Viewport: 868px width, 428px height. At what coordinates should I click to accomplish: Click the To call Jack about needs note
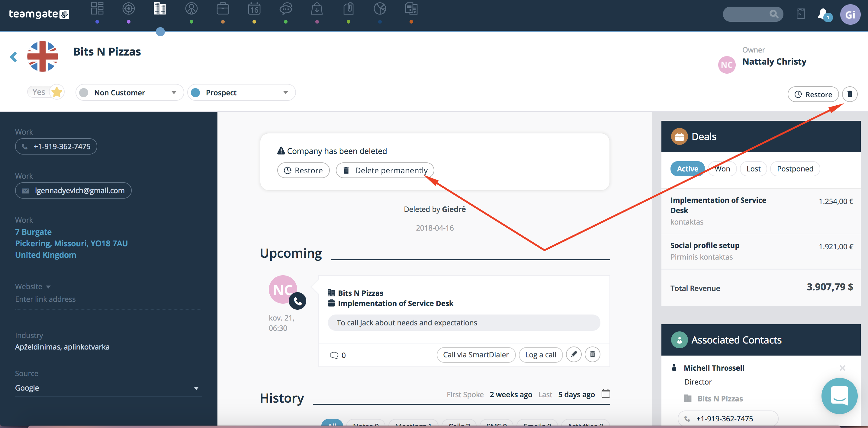click(x=464, y=323)
